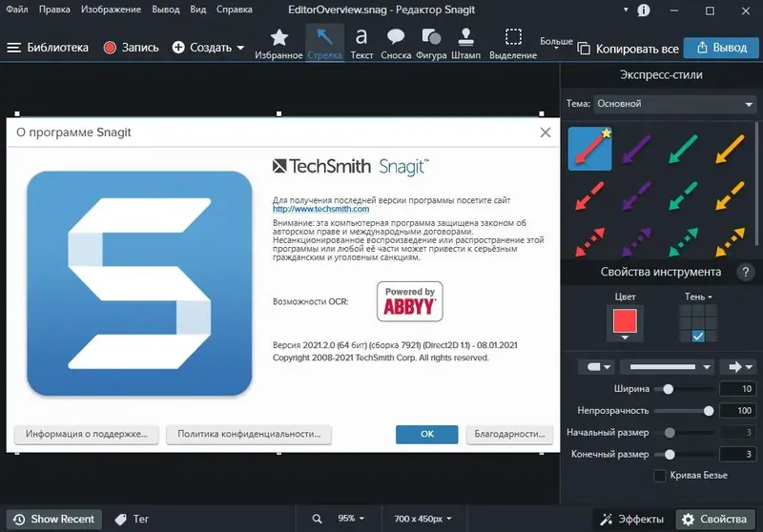763x532 pixels.
Task: Adjust the Конечный размер slider
Action: (670, 455)
